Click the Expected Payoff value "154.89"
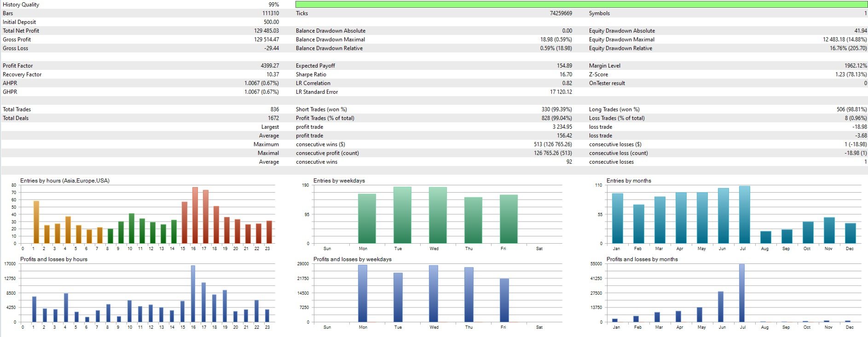The width and height of the screenshot is (868, 337). (x=565, y=66)
